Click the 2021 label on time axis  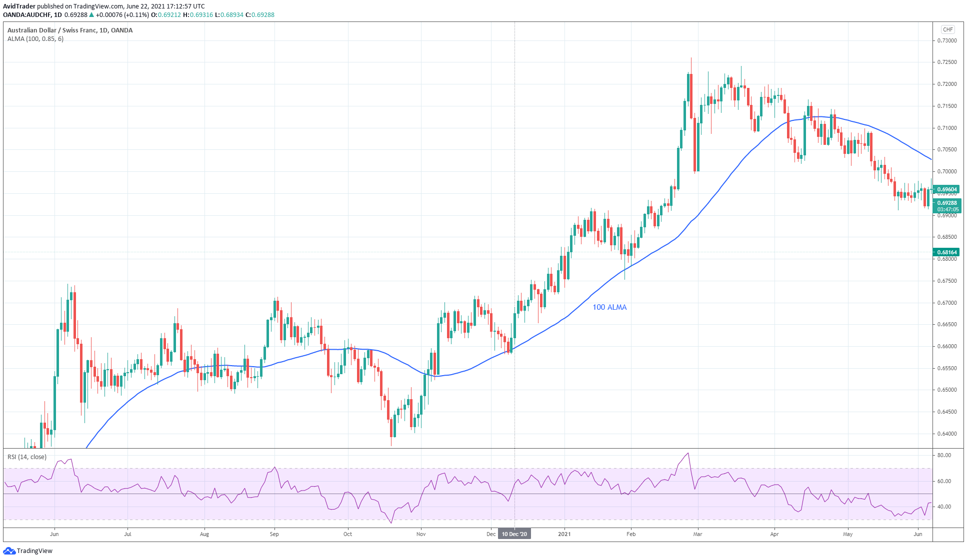[x=564, y=534]
